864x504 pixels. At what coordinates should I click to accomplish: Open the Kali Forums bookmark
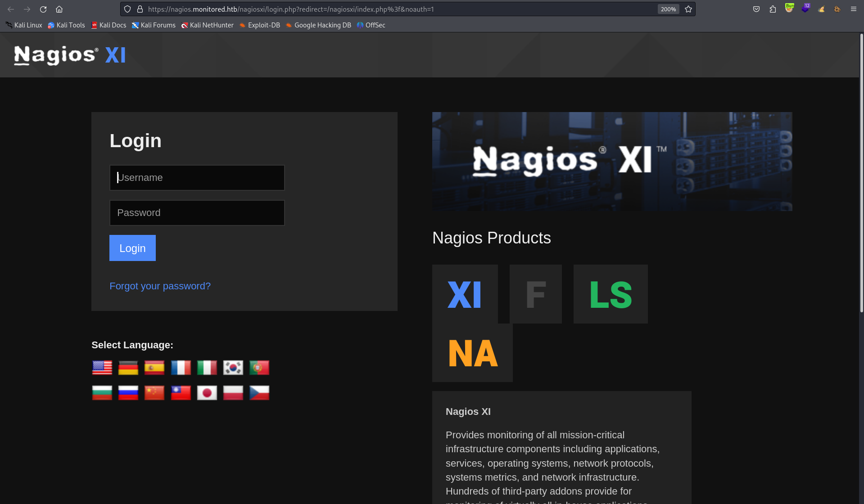click(x=154, y=25)
